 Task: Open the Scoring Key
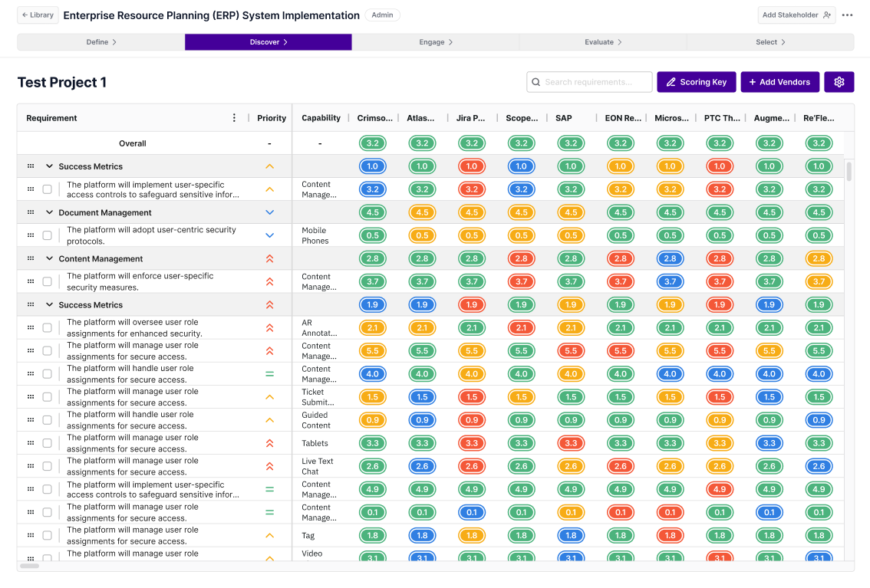click(x=696, y=82)
